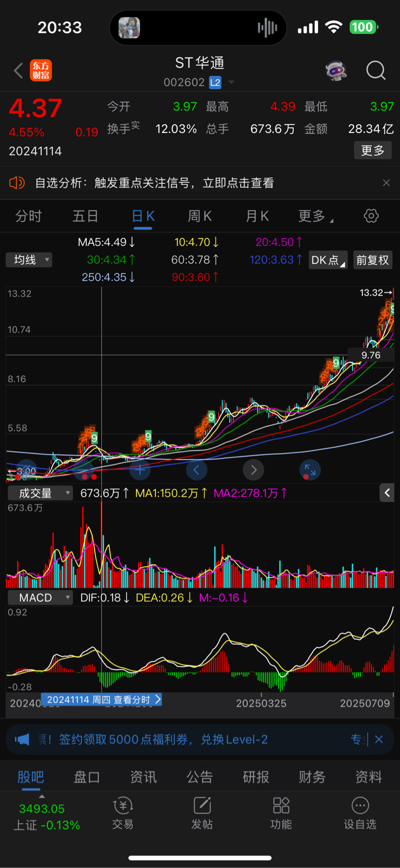400x868 pixels.
Task: Switch to the 月K tab
Action: pyautogui.click(x=257, y=216)
